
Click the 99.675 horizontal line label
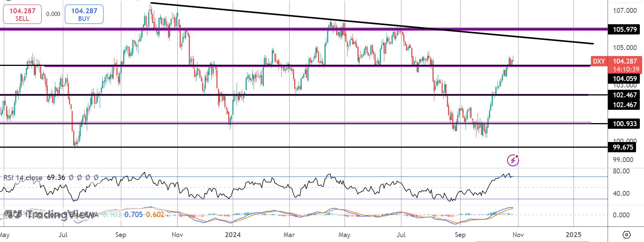coord(625,147)
